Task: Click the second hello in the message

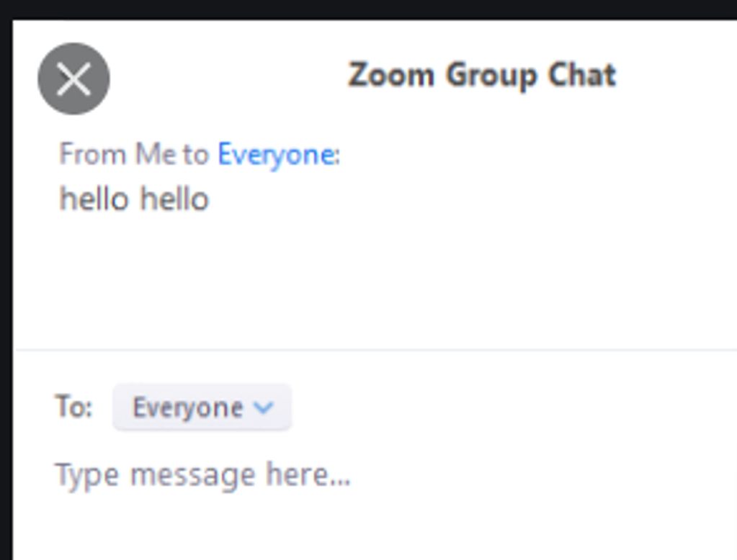Action: [174, 199]
